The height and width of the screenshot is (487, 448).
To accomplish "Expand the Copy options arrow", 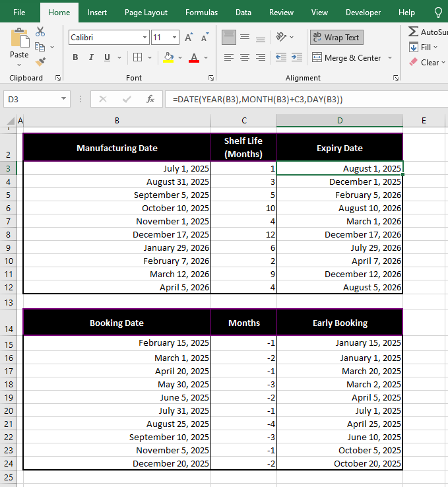I will [x=52, y=48].
